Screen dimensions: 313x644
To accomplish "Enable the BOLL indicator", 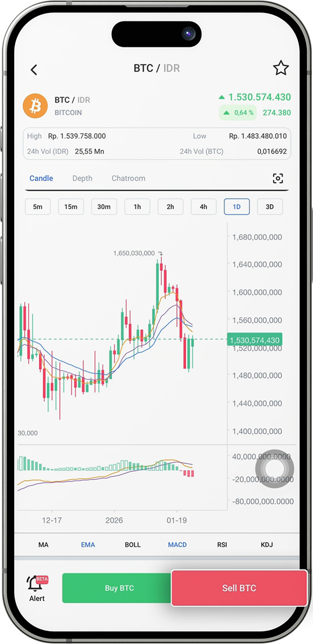I will click(133, 545).
